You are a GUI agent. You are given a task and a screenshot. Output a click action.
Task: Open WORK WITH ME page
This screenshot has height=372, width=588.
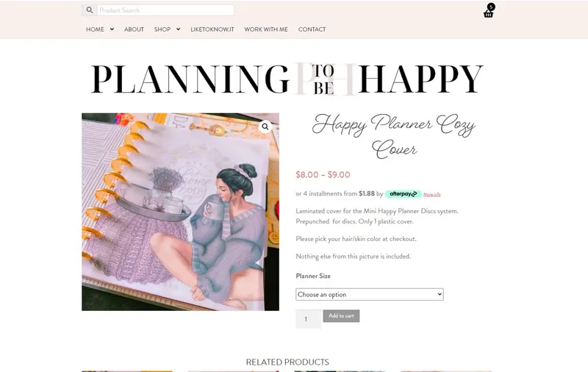(266, 29)
